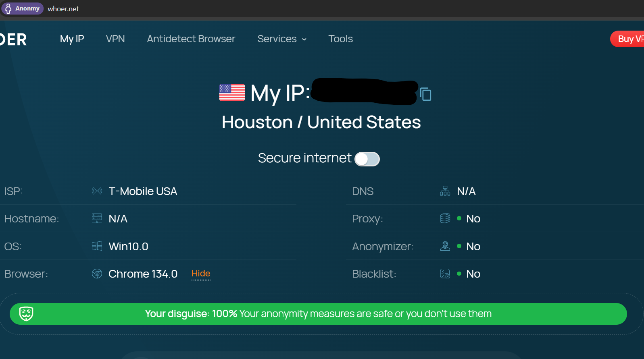Viewport: 644px width, 359px height.
Task: Click the Proxy database icon
Action: pos(445,218)
